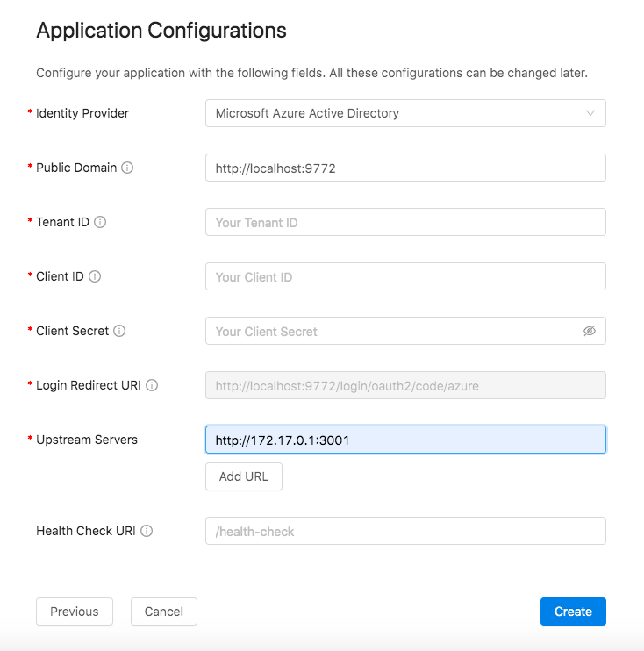Click into the Tenant ID field
644x651 pixels.
tap(405, 222)
